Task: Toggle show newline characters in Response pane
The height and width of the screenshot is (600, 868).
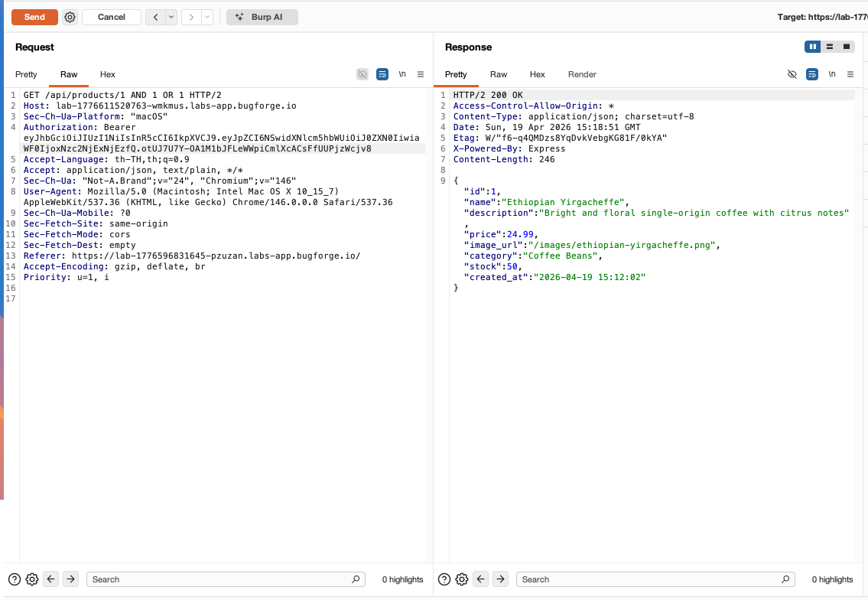Action: [x=832, y=74]
